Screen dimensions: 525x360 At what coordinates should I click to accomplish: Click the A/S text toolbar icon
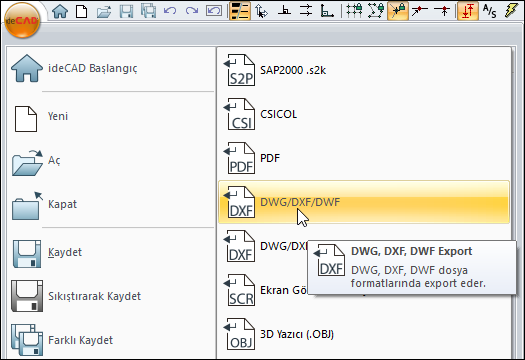(x=490, y=11)
